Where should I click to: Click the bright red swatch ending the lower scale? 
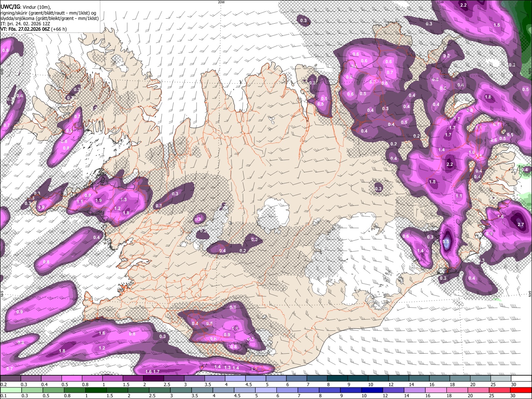(521, 390)
